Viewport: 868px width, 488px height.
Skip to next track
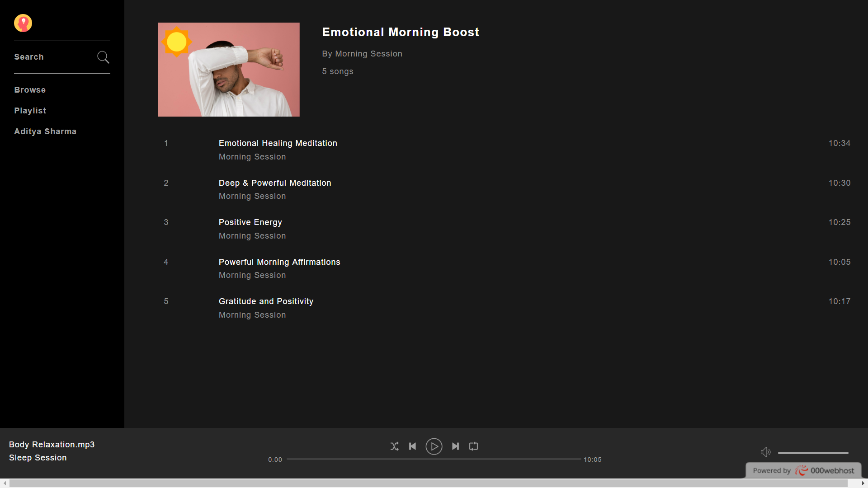tap(455, 446)
